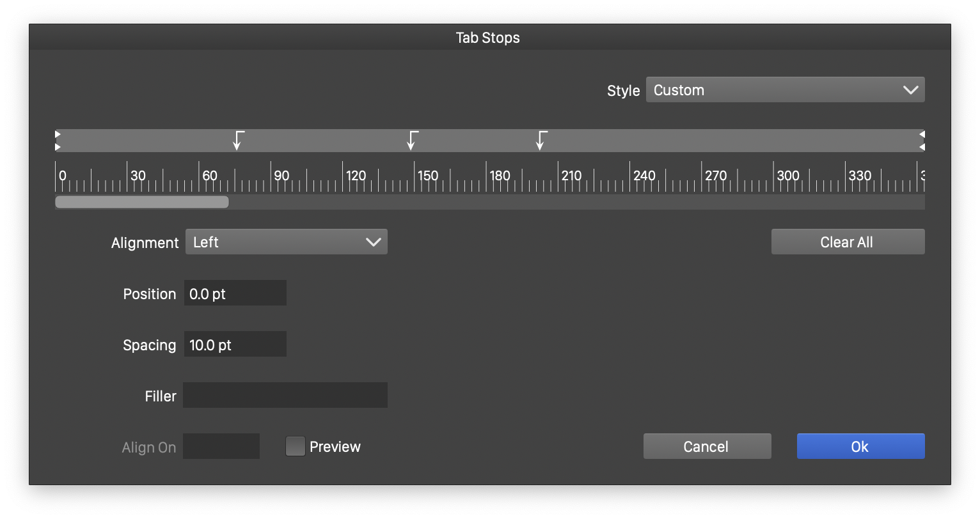Select the tab stop marker near 146 pt
Screen dimensions: 980x519
[411, 141]
